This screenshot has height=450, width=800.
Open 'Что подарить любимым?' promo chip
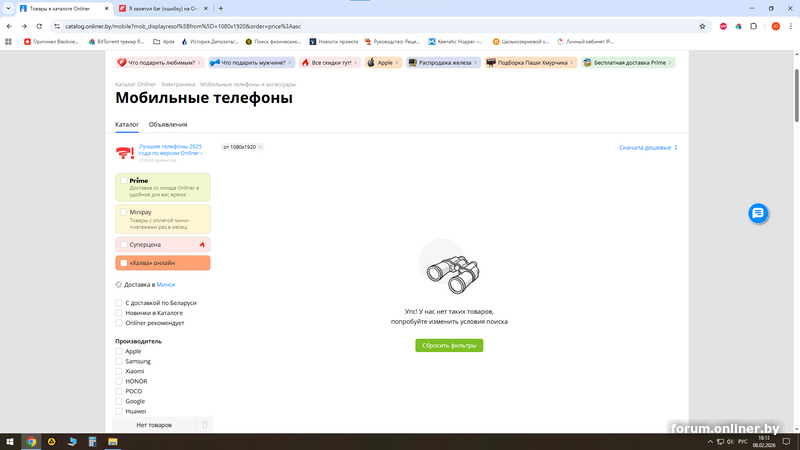coord(160,63)
